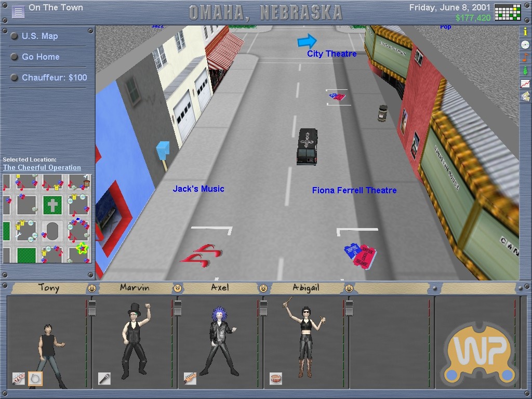This screenshot has height=399, width=532.
Task: Select Abigail's drum icon
Action: [275, 379]
